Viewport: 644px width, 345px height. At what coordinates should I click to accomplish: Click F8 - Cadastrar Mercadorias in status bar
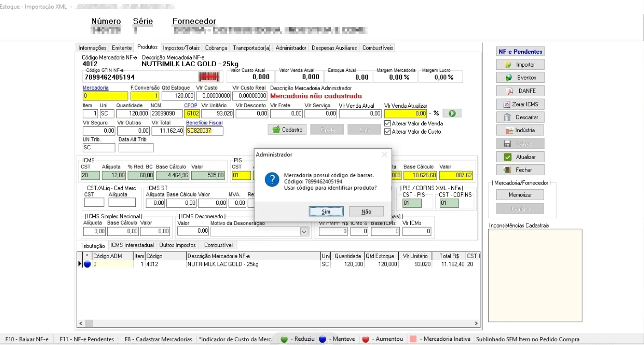158,339
